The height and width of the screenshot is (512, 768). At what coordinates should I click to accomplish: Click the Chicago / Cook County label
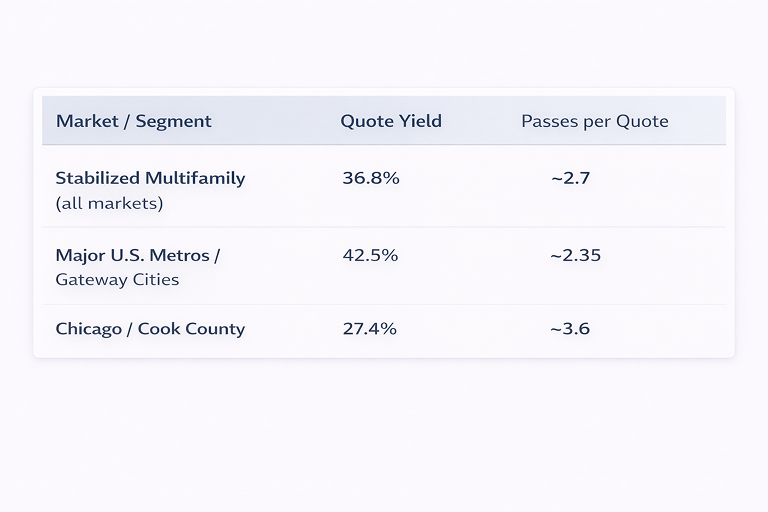coord(150,328)
